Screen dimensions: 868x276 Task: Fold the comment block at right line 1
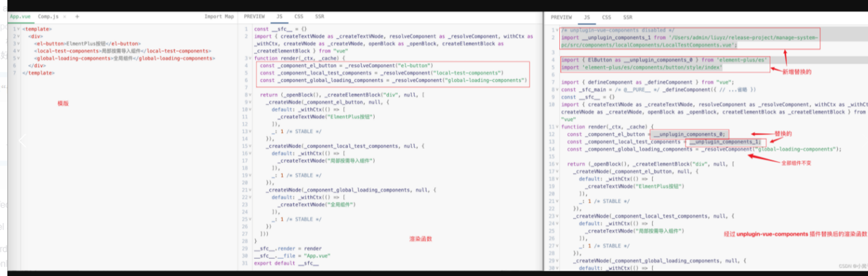pyautogui.click(x=557, y=31)
